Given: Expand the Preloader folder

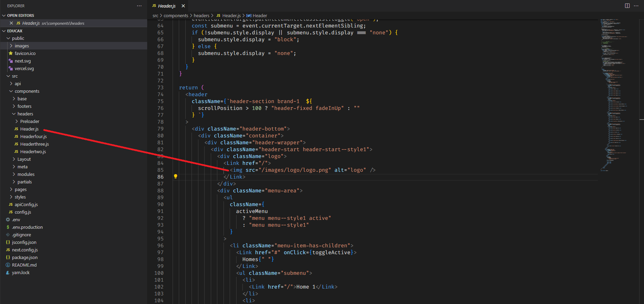Looking at the screenshot, I should (x=30, y=121).
